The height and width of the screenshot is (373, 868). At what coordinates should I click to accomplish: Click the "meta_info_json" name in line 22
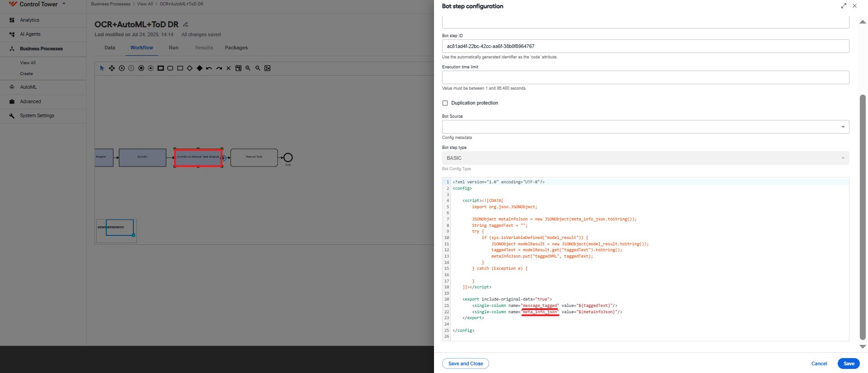[x=540, y=312]
